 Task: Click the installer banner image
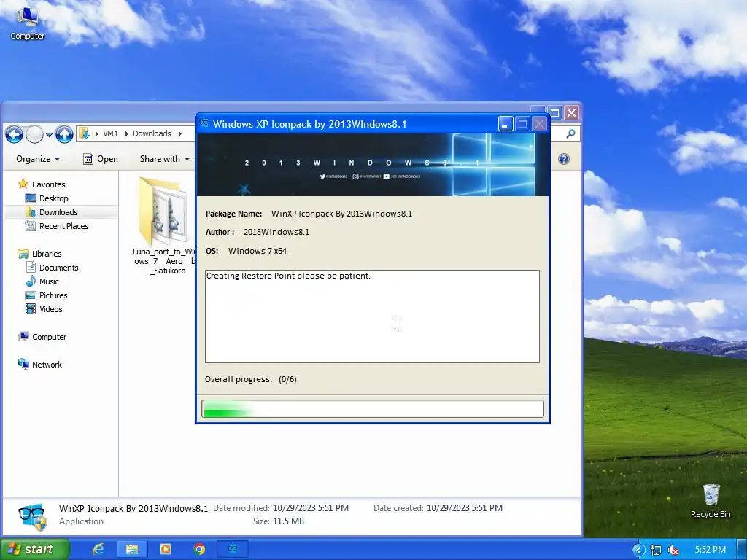click(x=373, y=165)
